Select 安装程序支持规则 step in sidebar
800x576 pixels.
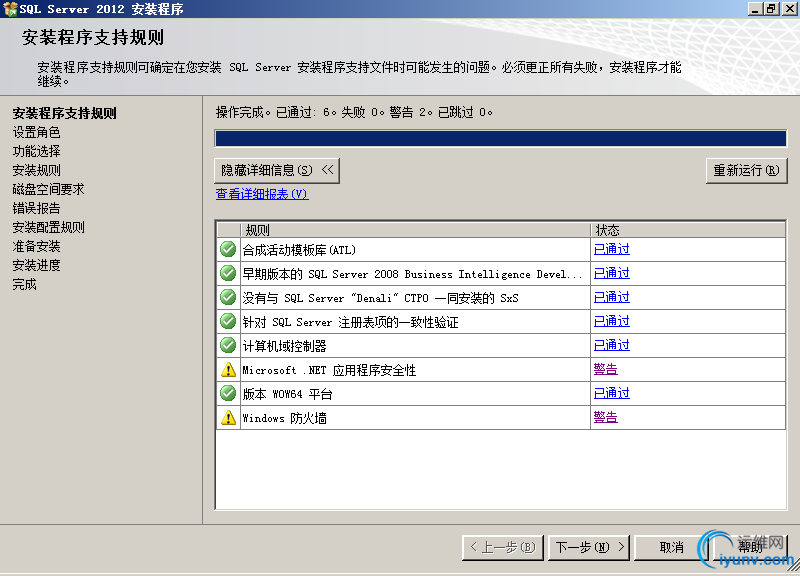pyautogui.click(x=65, y=113)
